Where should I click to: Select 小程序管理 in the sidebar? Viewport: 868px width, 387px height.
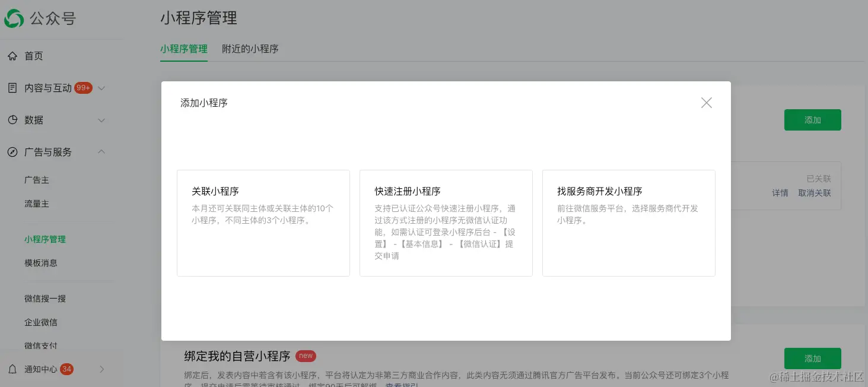(45, 239)
